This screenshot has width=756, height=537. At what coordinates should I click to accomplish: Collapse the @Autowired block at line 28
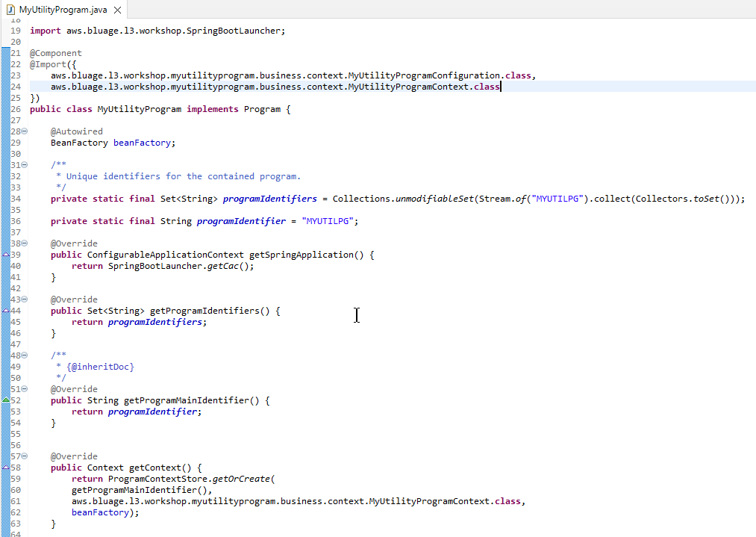(25, 131)
